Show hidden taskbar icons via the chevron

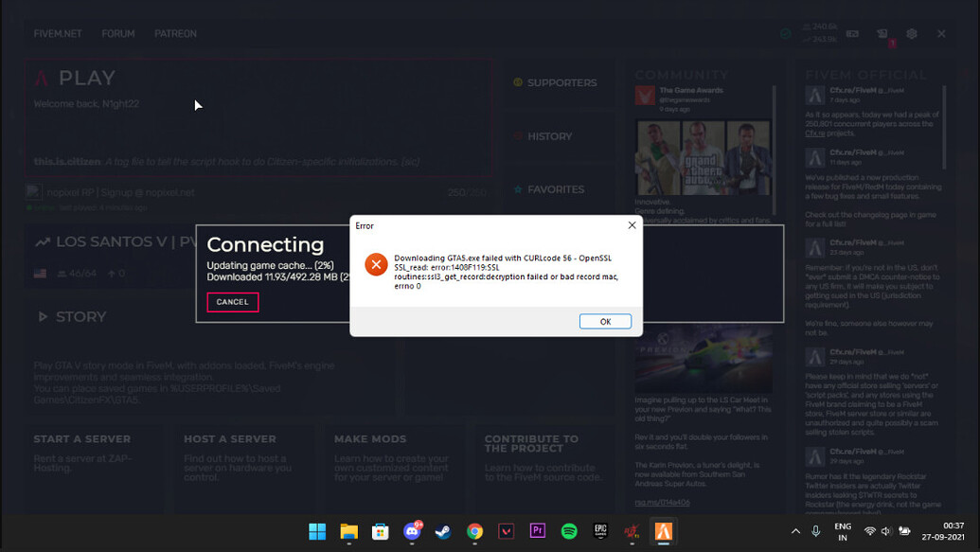click(795, 532)
